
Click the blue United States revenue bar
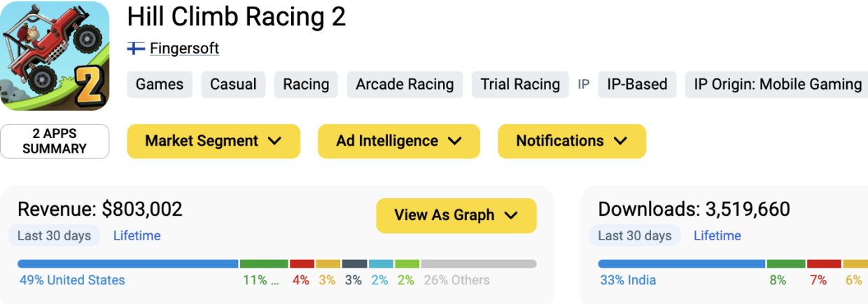(127, 264)
